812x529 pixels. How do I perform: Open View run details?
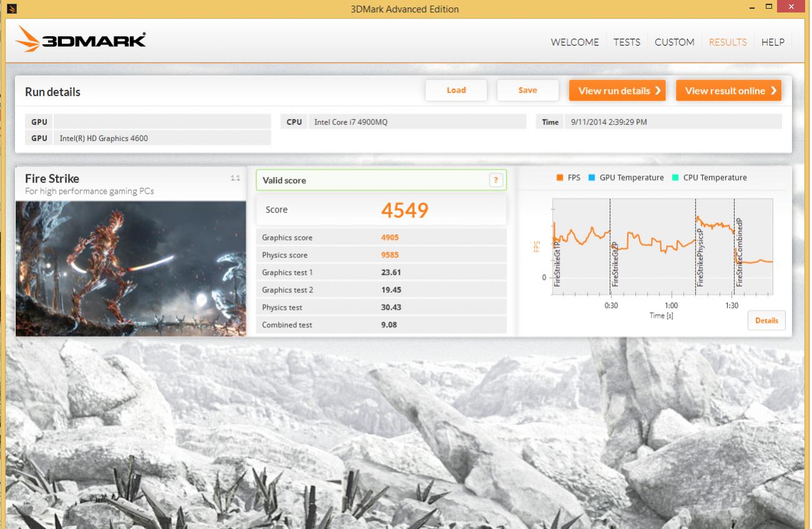617,91
